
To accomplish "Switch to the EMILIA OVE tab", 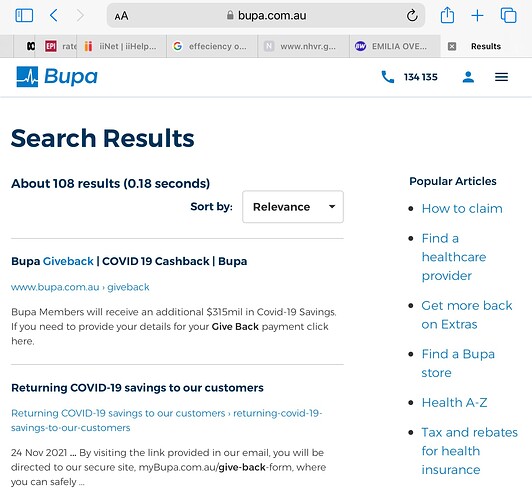I will click(x=395, y=46).
